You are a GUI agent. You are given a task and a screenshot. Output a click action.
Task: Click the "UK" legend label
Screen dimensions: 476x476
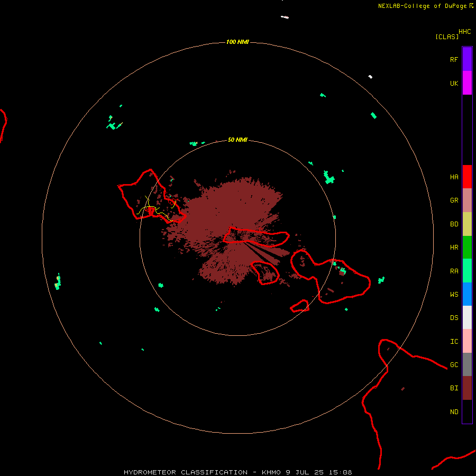pos(454,84)
